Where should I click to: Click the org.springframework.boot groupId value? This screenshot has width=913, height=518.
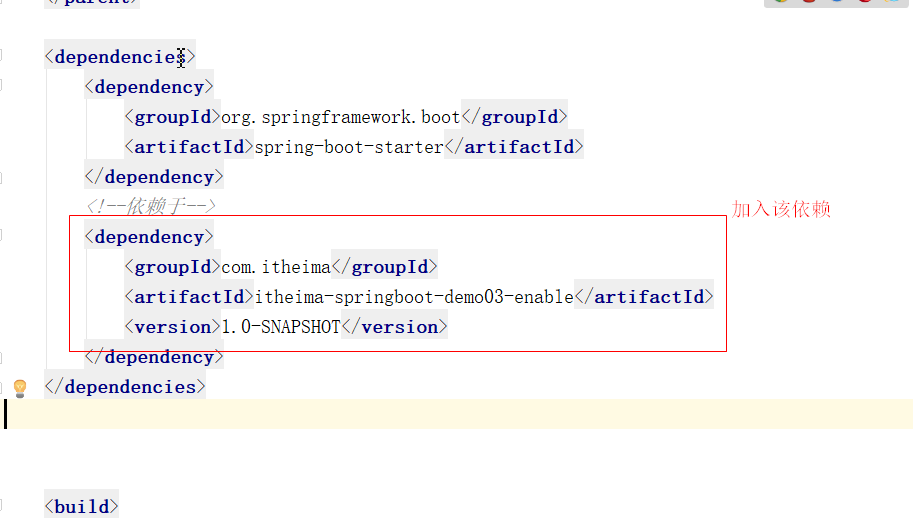[x=340, y=117]
